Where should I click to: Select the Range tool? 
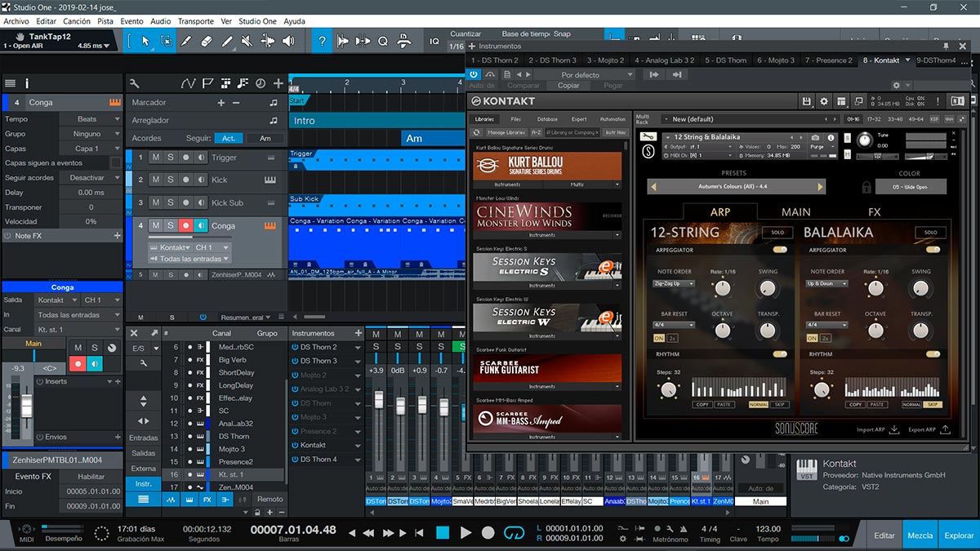coord(166,41)
